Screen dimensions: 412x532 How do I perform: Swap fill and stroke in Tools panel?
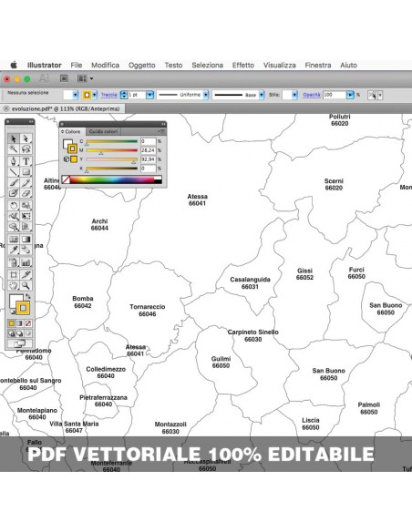tap(28, 296)
